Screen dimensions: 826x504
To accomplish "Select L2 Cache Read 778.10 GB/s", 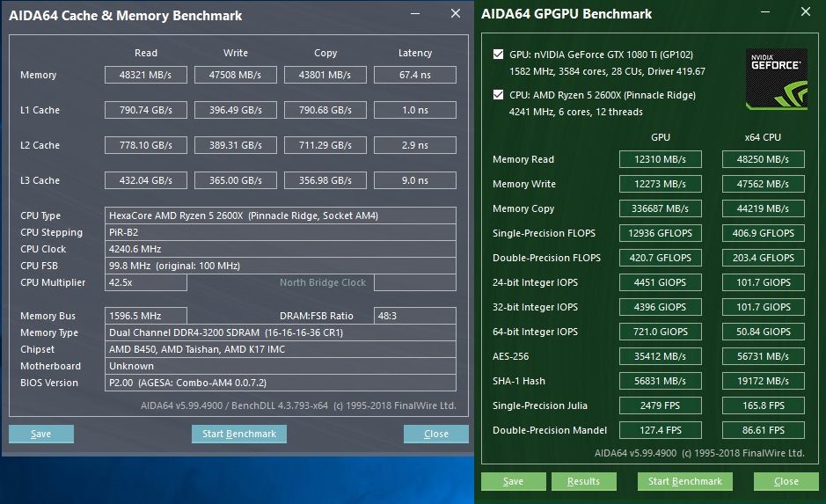I will tap(146, 145).
